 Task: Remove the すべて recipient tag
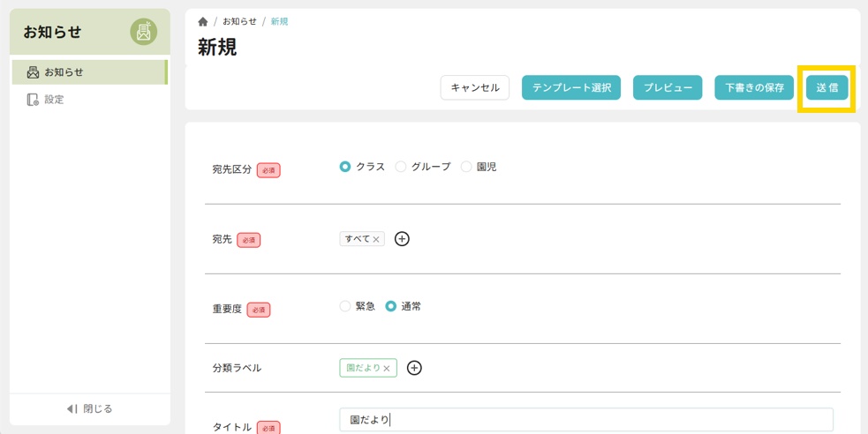[x=376, y=239]
